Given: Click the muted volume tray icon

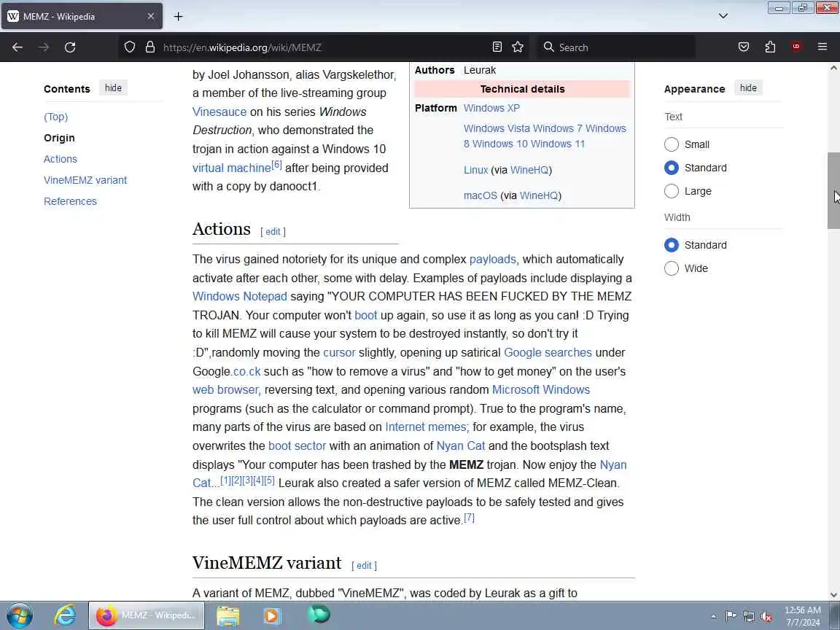Looking at the screenshot, I should coord(766,617).
